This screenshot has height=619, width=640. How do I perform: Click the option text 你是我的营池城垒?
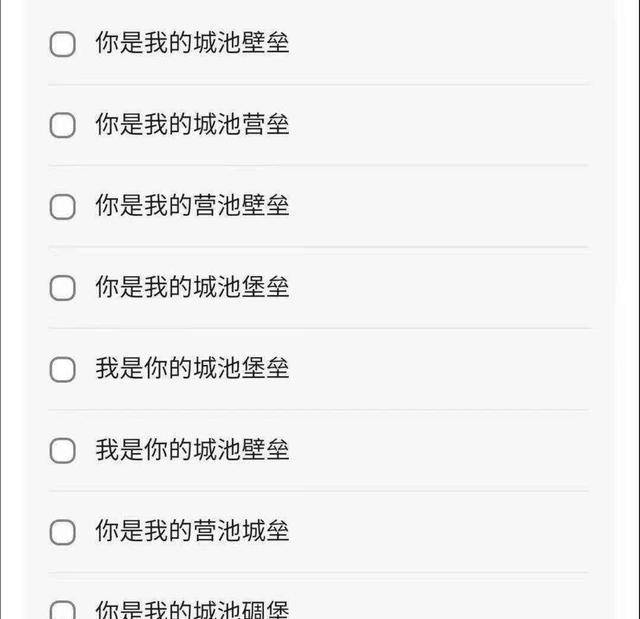coord(192,532)
